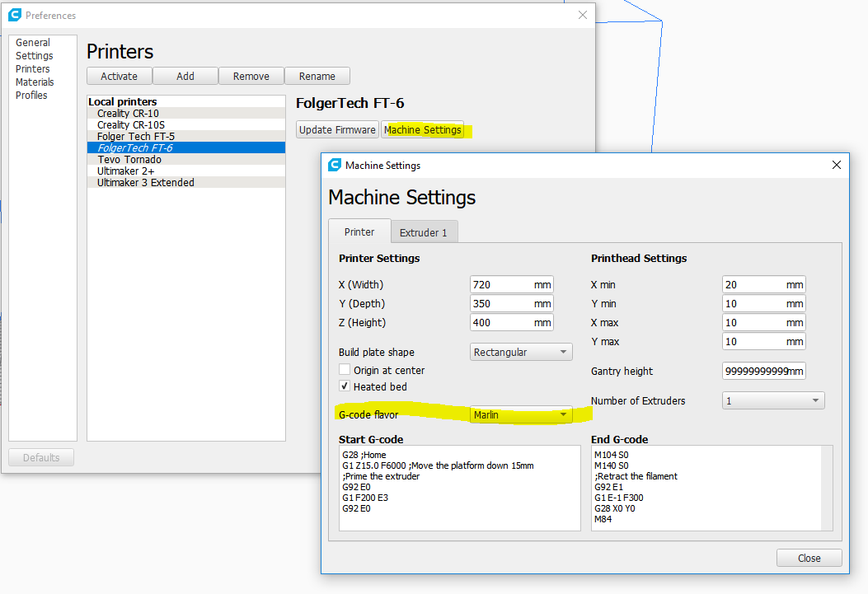Uncheck the Heated bed checkbox
This screenshot has height=594, width=868.
[345, 386]
